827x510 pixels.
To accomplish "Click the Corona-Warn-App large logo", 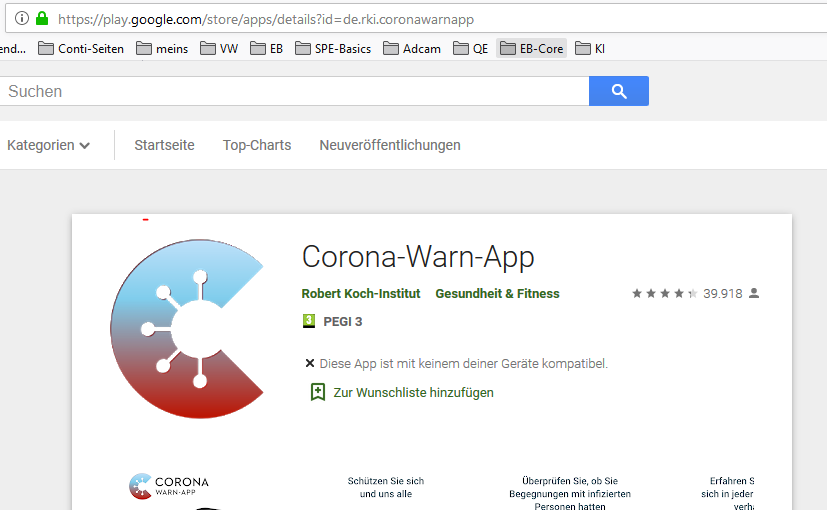I will click(x=187, y=329).
